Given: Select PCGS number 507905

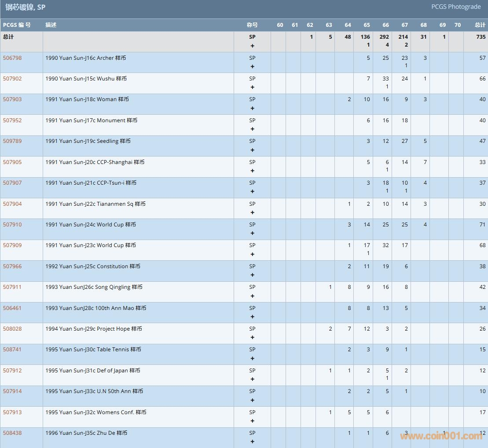Looking at the screenshot, I should pyautogui.click(x=12, y=162).
